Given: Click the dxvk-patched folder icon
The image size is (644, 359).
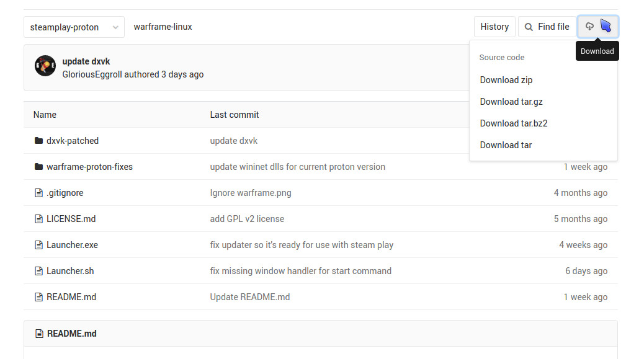Looking at the screenshot, I should 38,141.
